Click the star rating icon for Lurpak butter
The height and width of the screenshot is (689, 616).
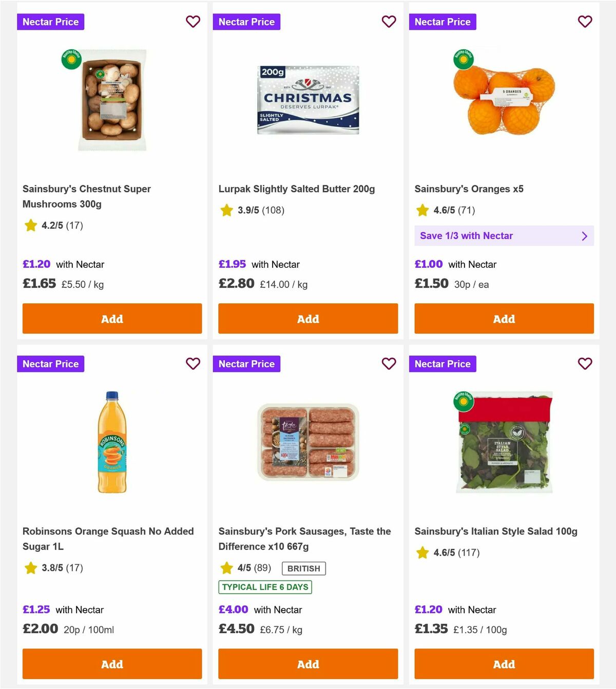226,210
